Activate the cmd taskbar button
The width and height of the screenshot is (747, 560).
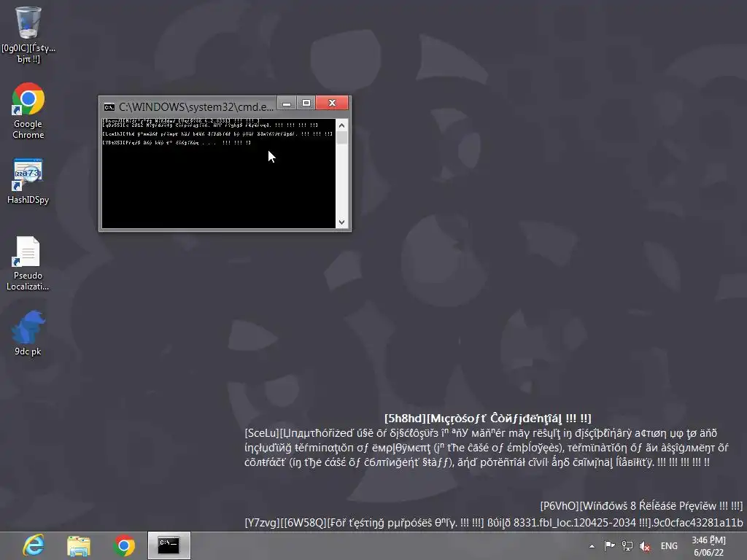point(169,545)
